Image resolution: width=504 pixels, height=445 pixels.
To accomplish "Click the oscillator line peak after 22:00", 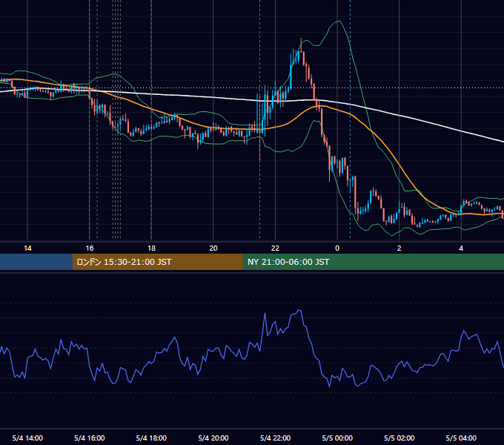I will pos(299,310).
